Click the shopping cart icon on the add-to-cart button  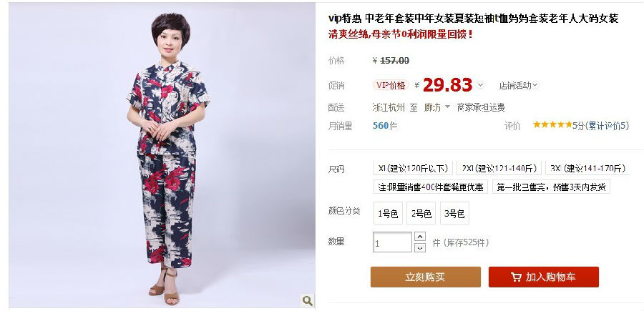[x=516, y=277]
